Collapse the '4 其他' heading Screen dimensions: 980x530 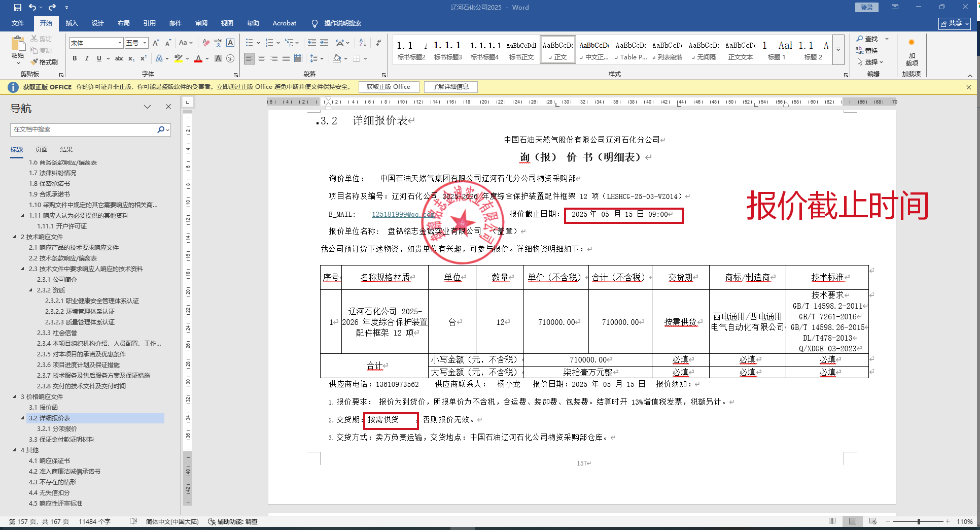coord(15,450)
